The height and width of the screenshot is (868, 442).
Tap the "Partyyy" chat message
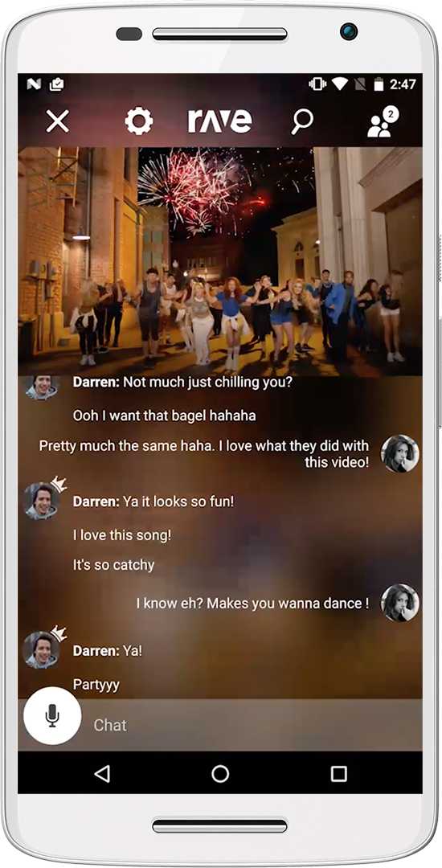pyautogui.click(x=96, y=685)
